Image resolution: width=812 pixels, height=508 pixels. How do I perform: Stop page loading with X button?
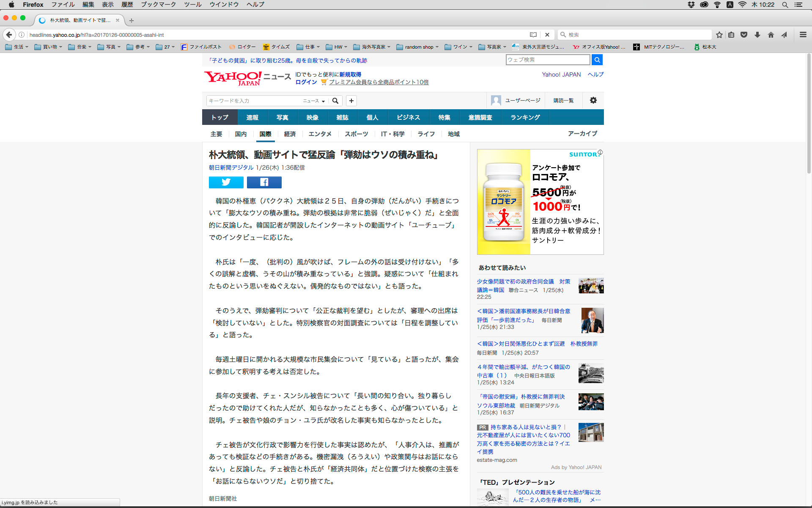click(547, 35)
